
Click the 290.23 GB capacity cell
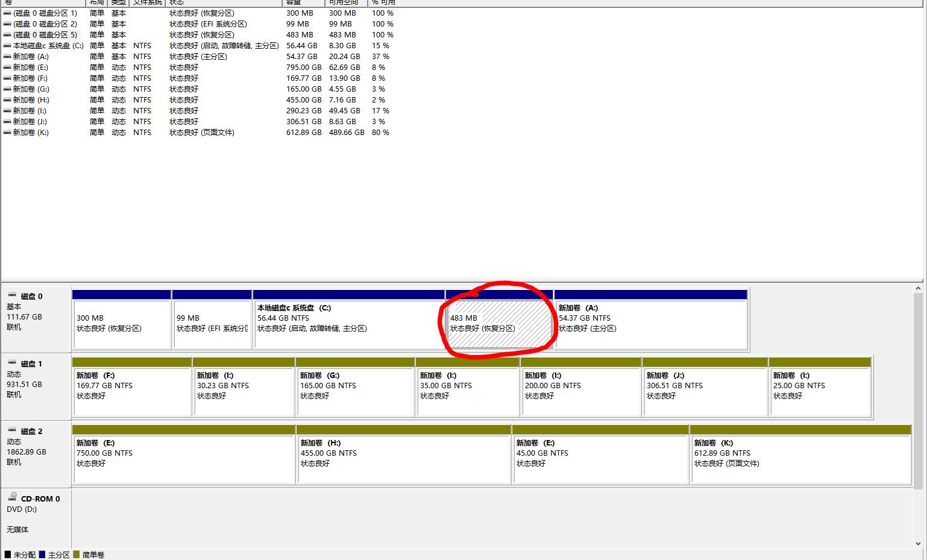tap(304, 110)
